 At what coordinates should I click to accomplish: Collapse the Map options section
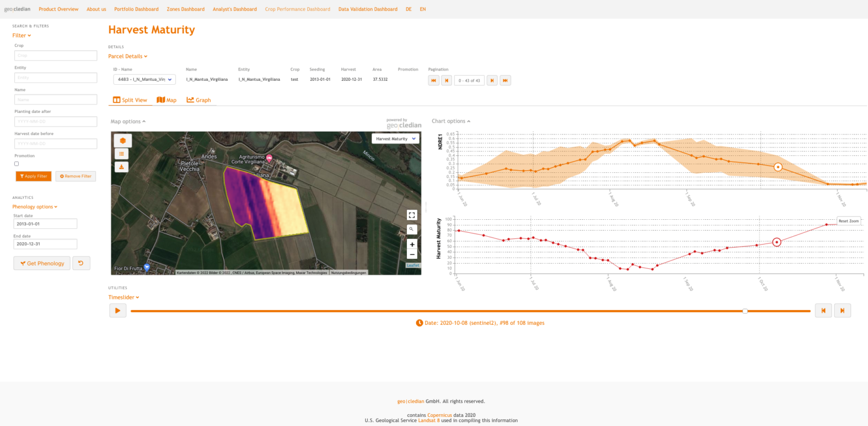click(x=128, y=121)
